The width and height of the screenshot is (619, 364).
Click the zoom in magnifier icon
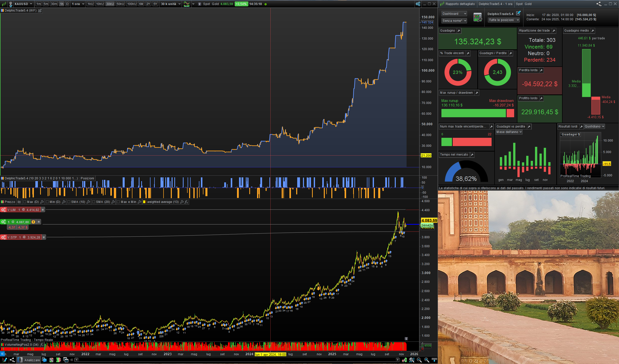[x=427, y=360]
